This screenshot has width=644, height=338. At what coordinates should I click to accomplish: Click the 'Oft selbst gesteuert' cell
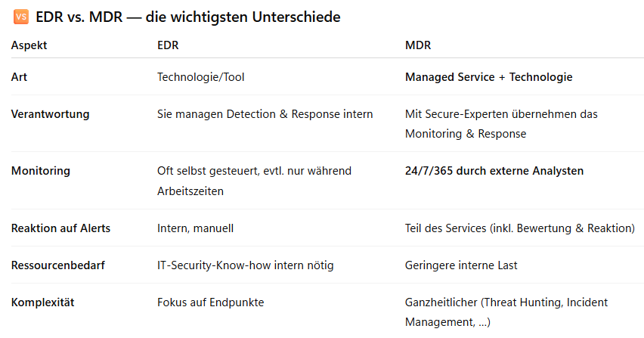pos(254,180)
